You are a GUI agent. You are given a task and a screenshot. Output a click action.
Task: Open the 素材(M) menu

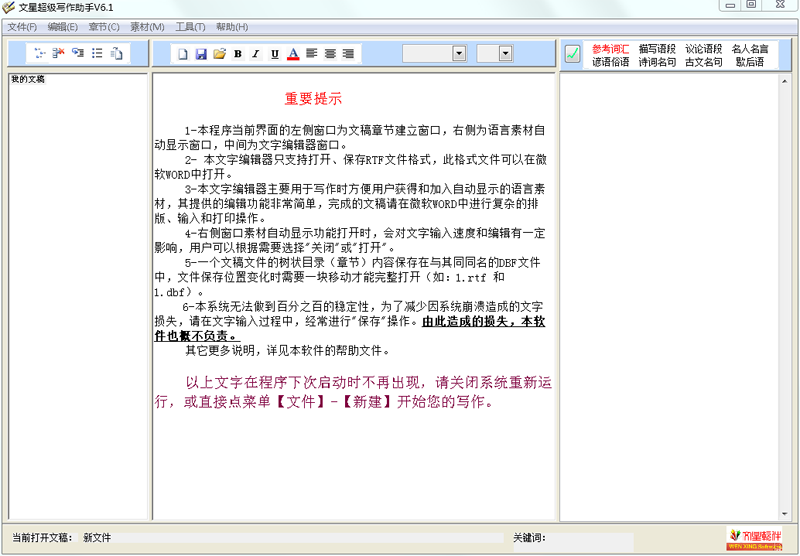click(147, 27)
